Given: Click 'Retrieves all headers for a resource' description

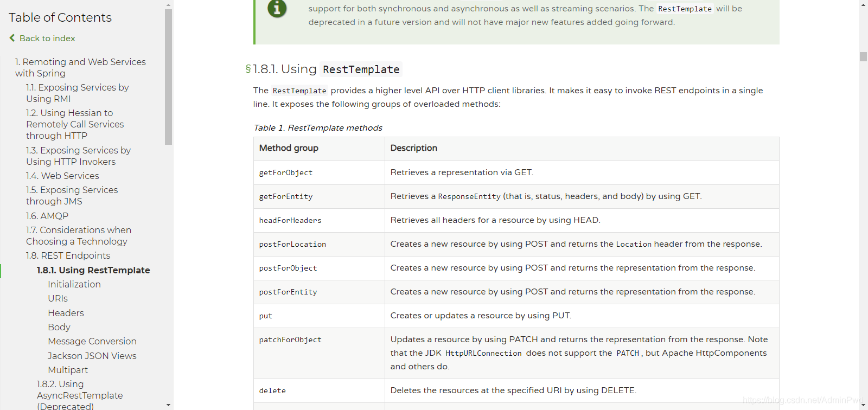Looking at the screenshot, I should (x=495, y=220).
